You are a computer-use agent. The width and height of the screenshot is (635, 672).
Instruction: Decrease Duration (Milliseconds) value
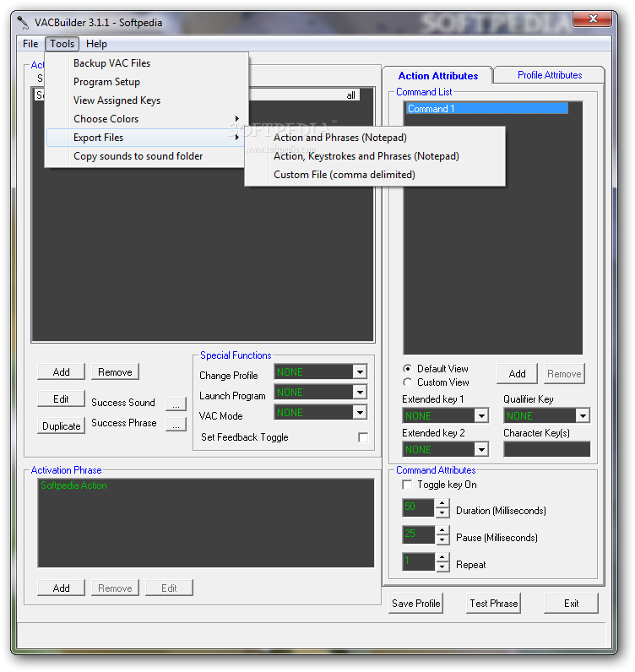pos(442,512)
